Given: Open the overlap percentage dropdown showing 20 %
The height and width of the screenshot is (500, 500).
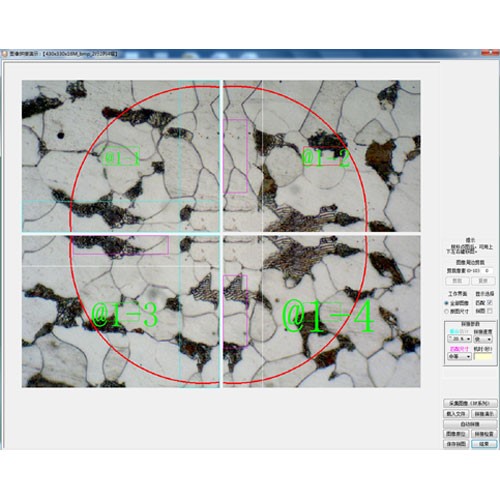Looking at the screenshot, I should click(459, 339).
